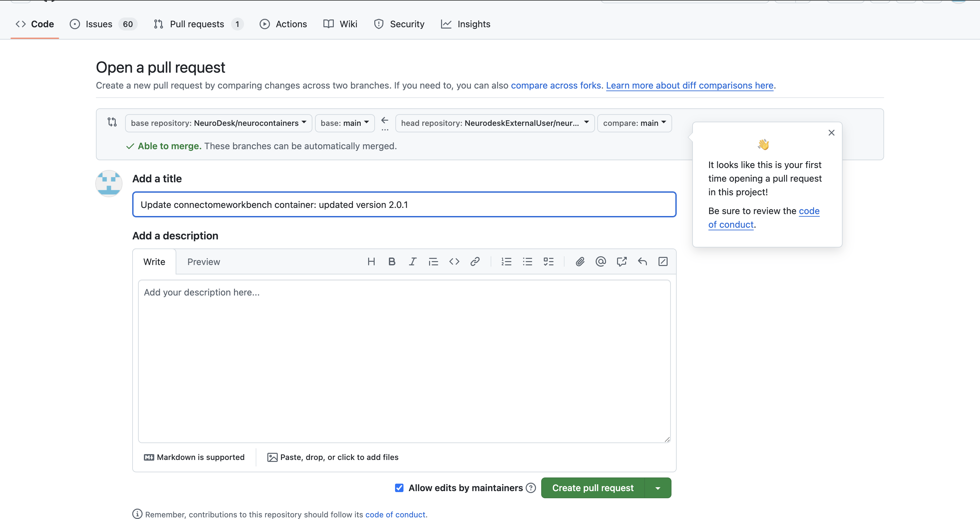Add a numbered list using the toolbar

506,261
